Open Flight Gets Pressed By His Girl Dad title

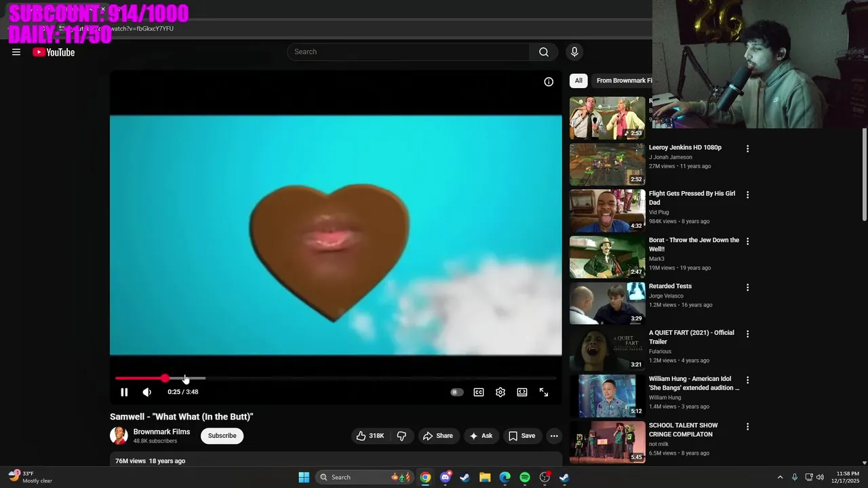(x=692, y=198)
